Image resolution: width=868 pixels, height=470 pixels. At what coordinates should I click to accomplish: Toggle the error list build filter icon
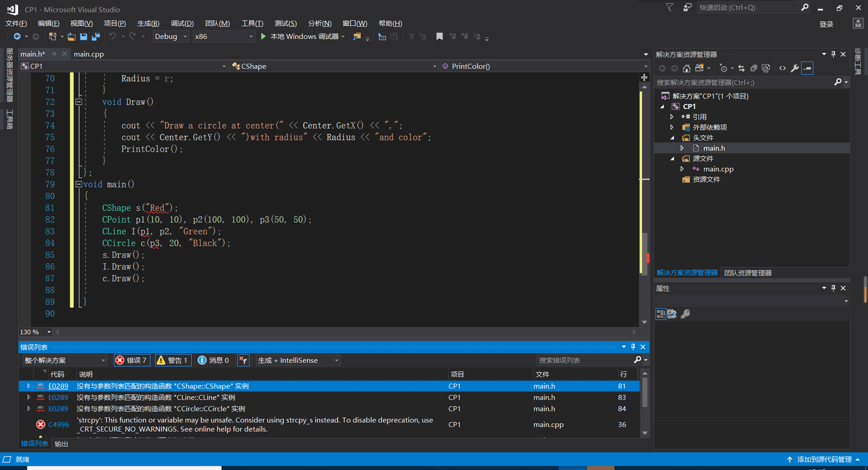pos(243,360)
